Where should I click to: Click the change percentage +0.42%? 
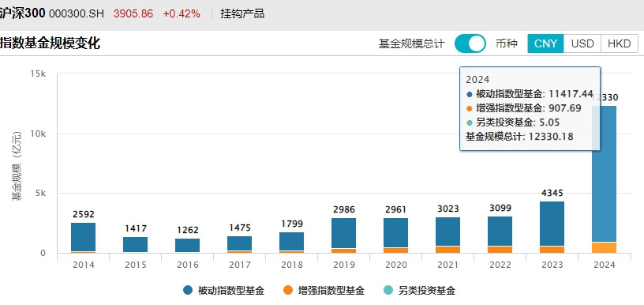point(182,14)
